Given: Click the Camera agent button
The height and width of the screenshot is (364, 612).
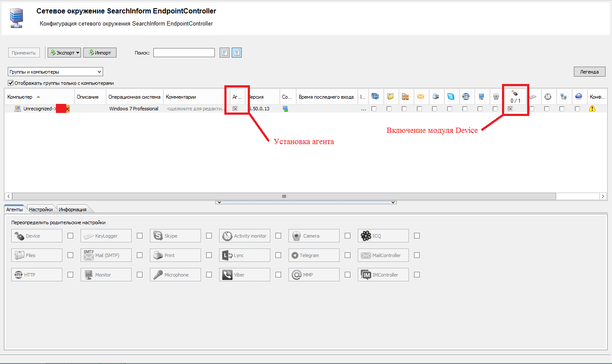Looking at the screenshot, I should coord(314,236).
